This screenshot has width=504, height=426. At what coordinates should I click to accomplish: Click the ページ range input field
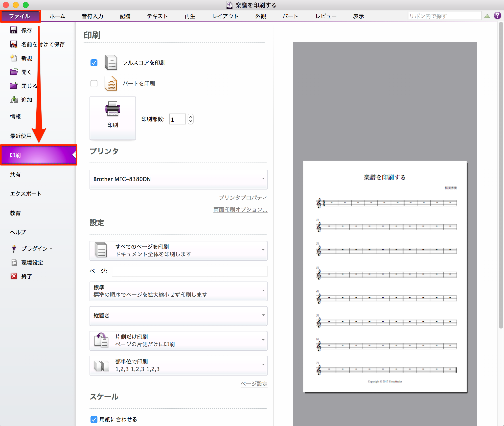(x=189, y=271)
